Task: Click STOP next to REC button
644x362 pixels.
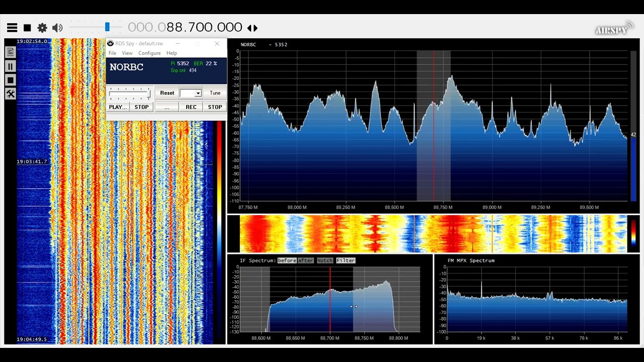Action: tap(215, 107)
